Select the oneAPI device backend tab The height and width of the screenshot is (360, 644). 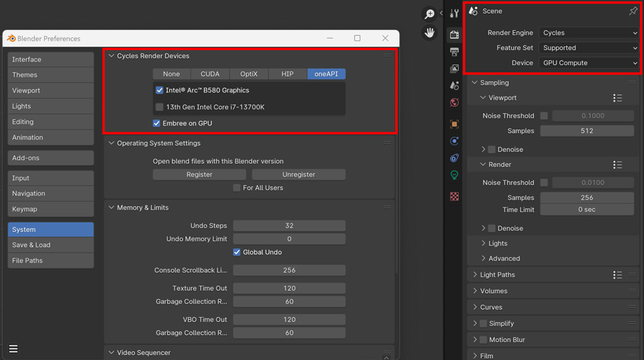[326, 74]
